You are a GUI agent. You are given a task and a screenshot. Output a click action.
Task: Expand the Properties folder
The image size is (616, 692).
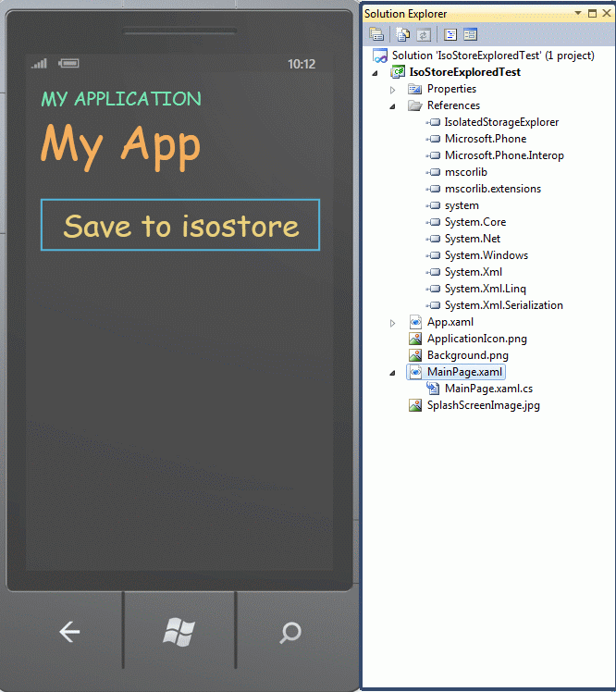pyautogui.click(x=393, y=90)
